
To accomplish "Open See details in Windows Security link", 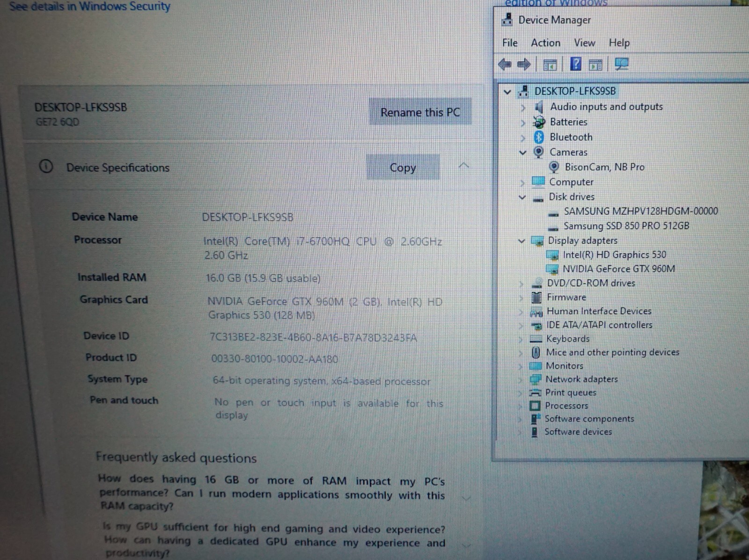I will click(89, 7).
